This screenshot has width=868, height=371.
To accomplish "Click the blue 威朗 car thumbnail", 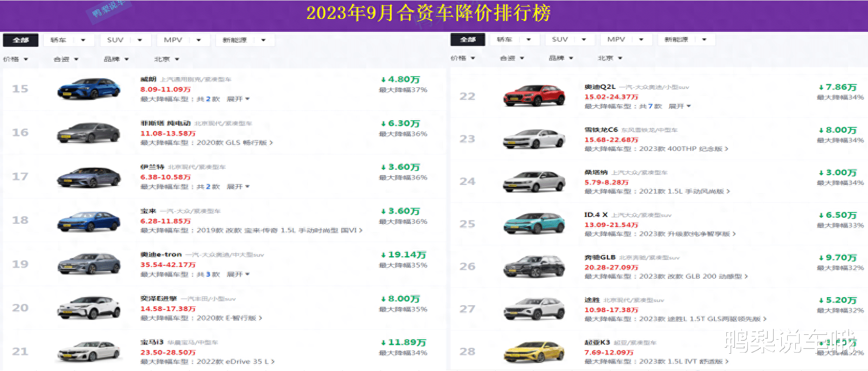I will 89,89.
